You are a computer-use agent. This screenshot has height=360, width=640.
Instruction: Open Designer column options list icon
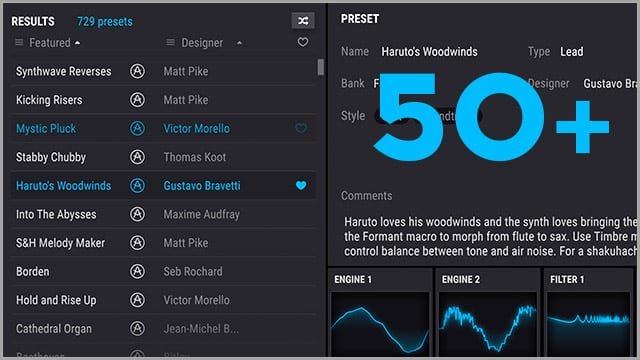tap(171, 42)
